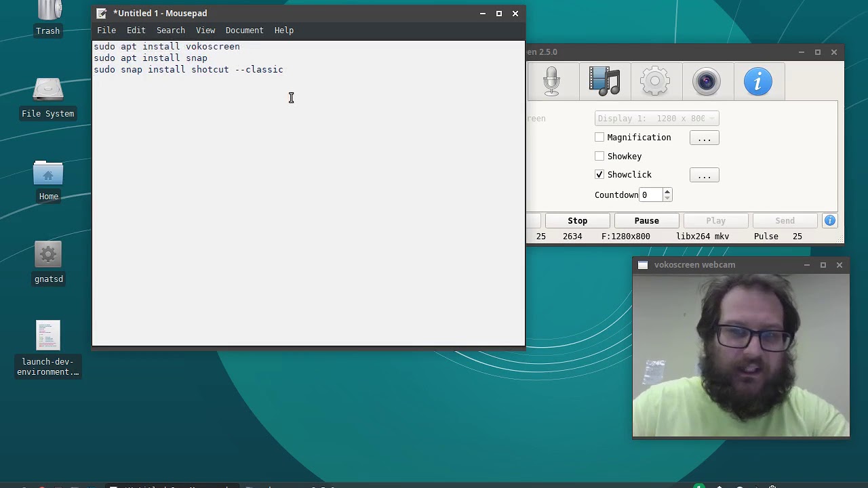This screenshot has width=868, height=488.
Task: Open the large blue info tab
Action: (758, 81)
